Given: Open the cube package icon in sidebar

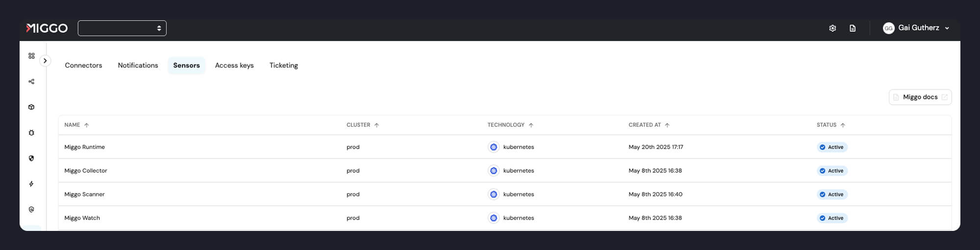Looking at the screenshot, I should click(31, 107).
